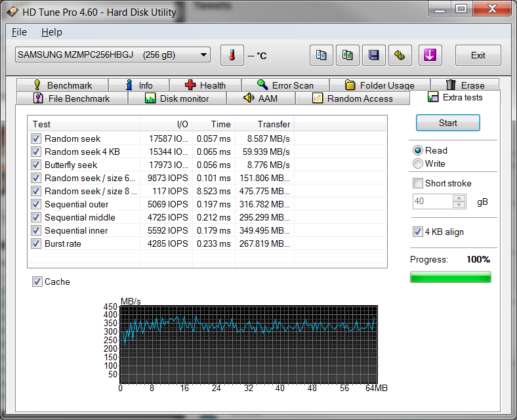Open the File menu

(19, 32)
